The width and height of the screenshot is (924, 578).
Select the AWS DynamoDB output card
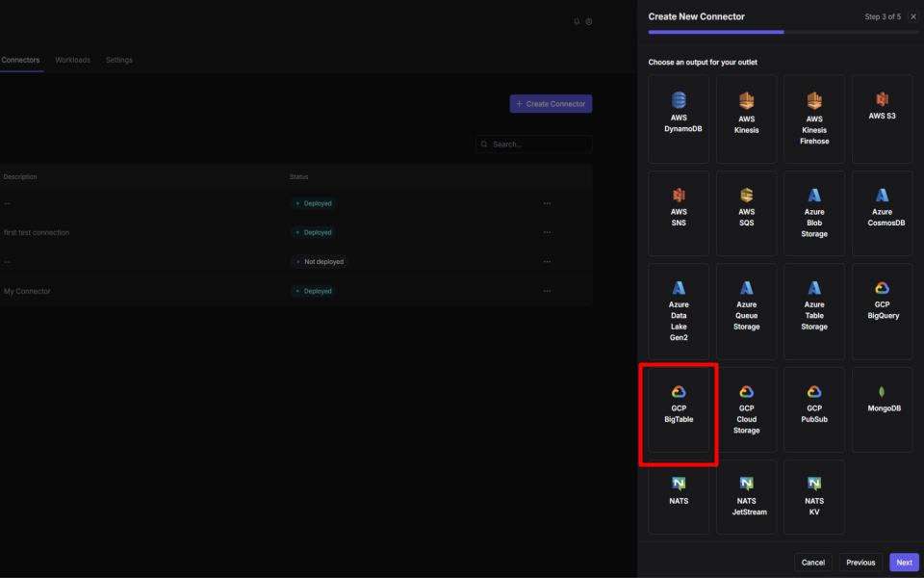point(679,119)
